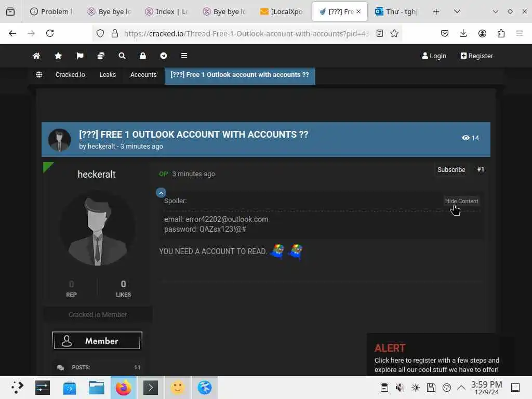This screenshot has height=399, width=532.
Task: Collapse the spoiler with chevron toggle
Action: pyautogui.click(x=161, y=193)
